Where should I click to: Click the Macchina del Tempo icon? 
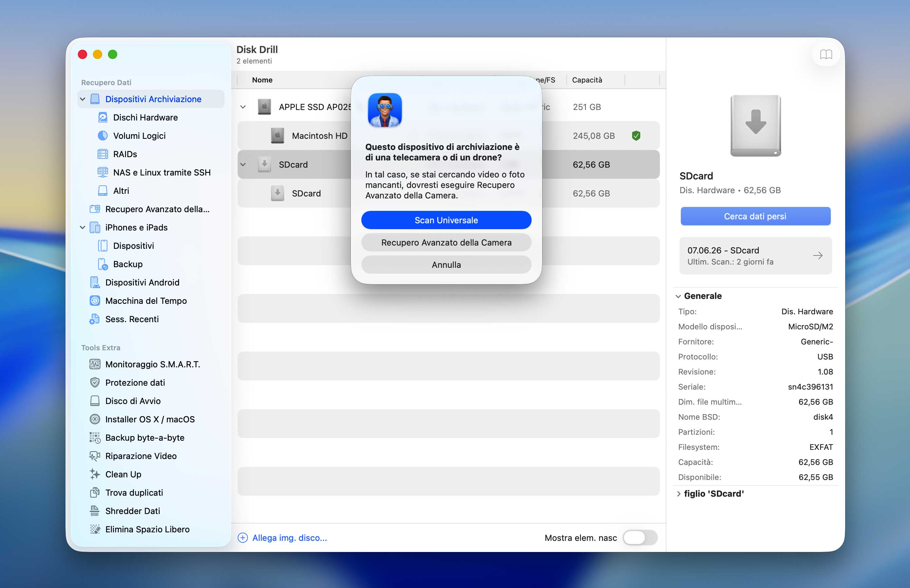tap(95, 301)
